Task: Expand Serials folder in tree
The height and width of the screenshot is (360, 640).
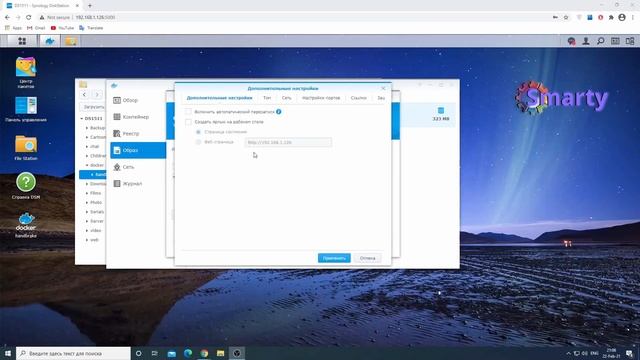Action: (87, 212)
